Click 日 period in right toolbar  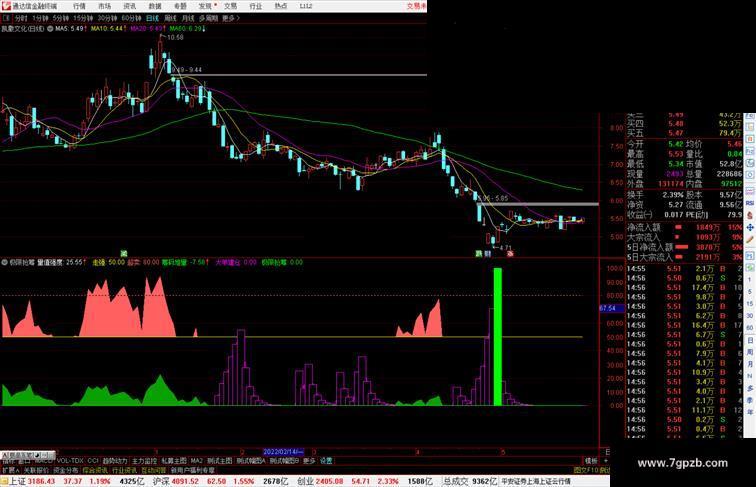click(750, 340)
